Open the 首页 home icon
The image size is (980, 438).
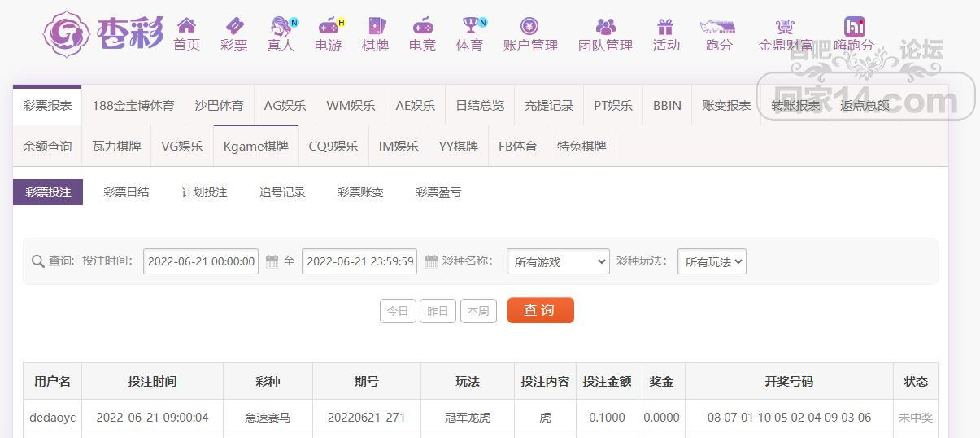coord(186,25)
